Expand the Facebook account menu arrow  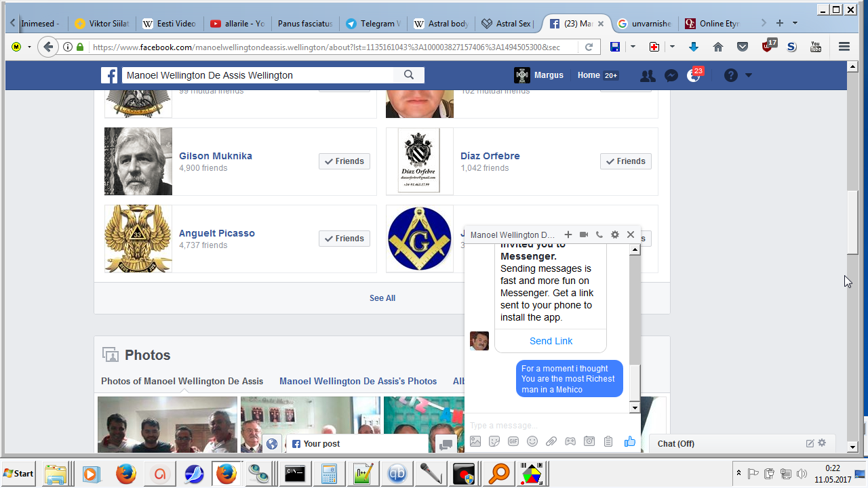749,75
